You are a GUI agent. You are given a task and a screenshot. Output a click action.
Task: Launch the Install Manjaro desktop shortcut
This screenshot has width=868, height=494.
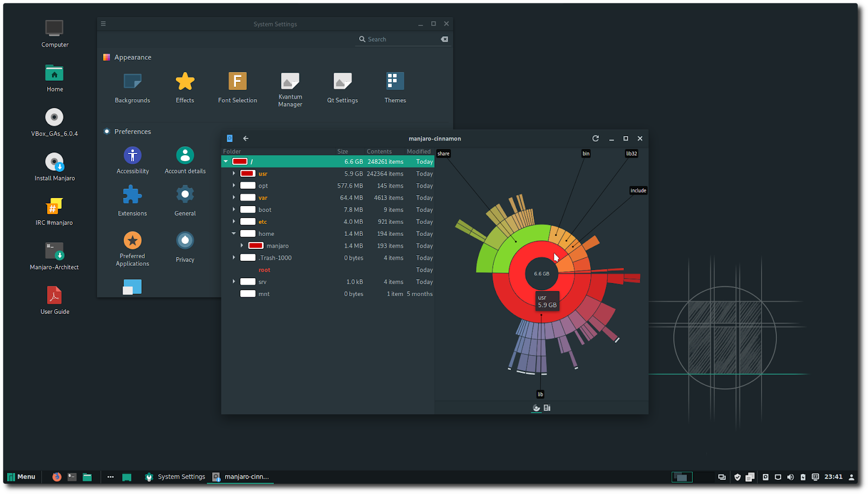[55, 167]
